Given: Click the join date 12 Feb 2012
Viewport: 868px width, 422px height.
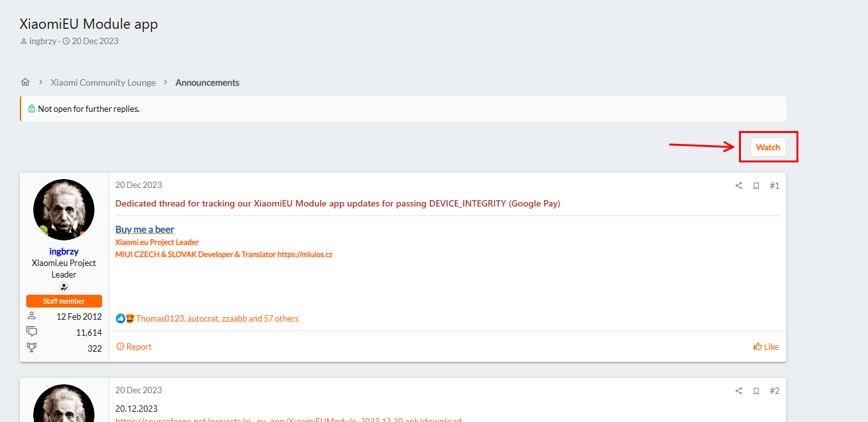Looking at the screenshot, I should [79, 316].
